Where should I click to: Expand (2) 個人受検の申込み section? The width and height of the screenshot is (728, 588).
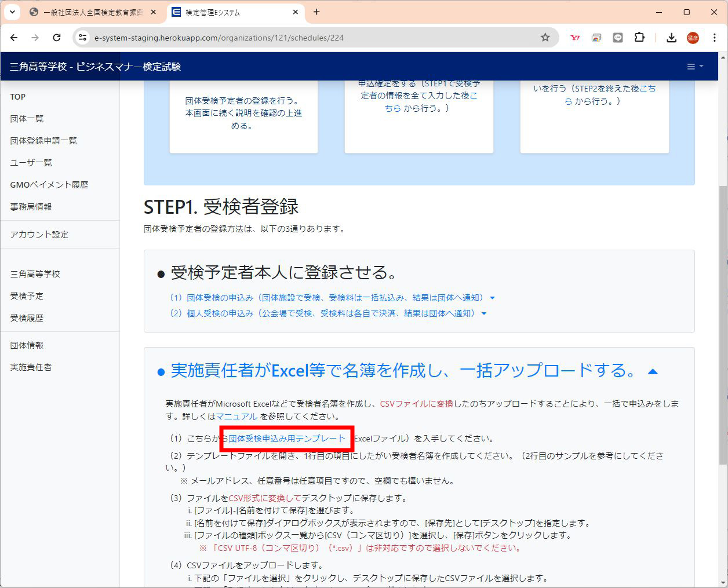(x=328, y=313)
